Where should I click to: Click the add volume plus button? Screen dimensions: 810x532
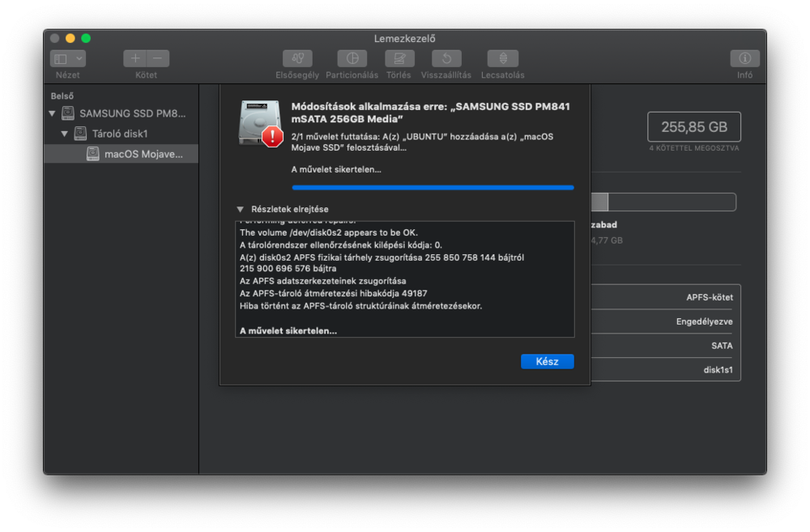click(135, 58)
